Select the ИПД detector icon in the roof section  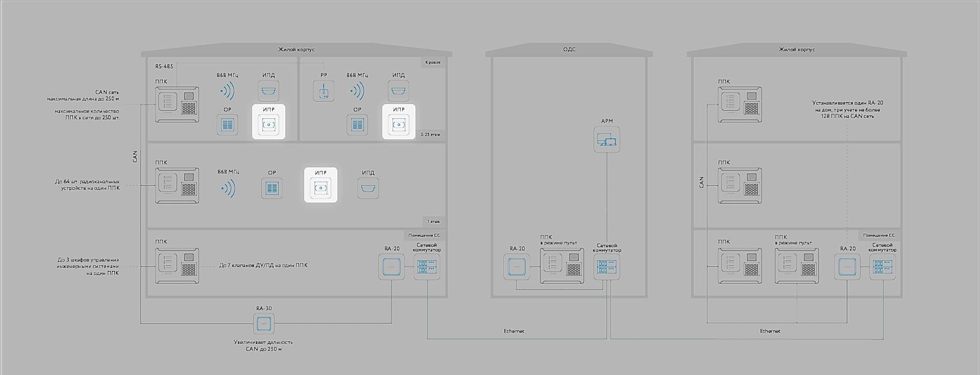[399, 91]
